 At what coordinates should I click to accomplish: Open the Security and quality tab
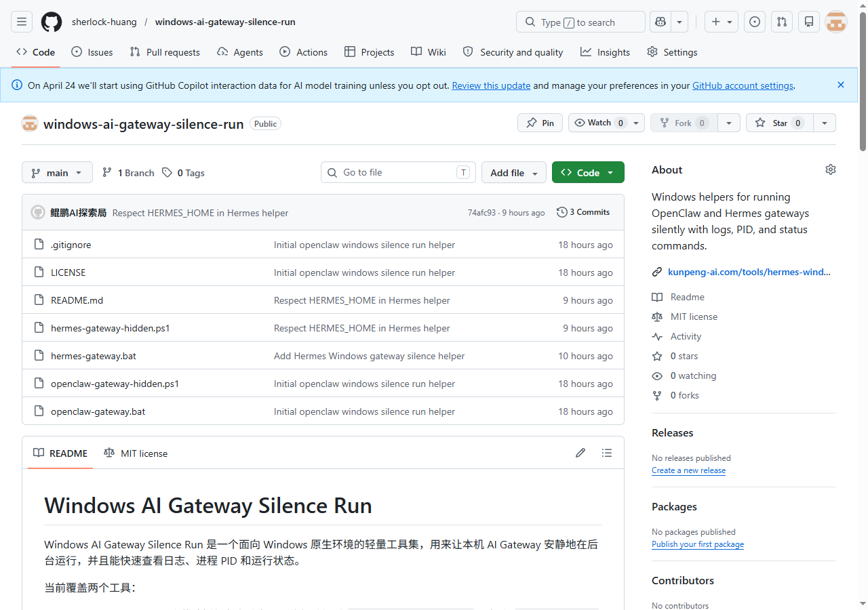[513, 52]
